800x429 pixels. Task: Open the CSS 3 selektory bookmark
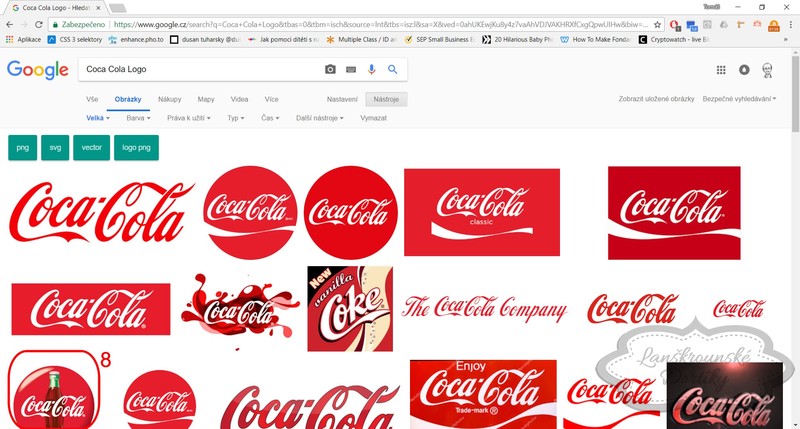point(74,39)
